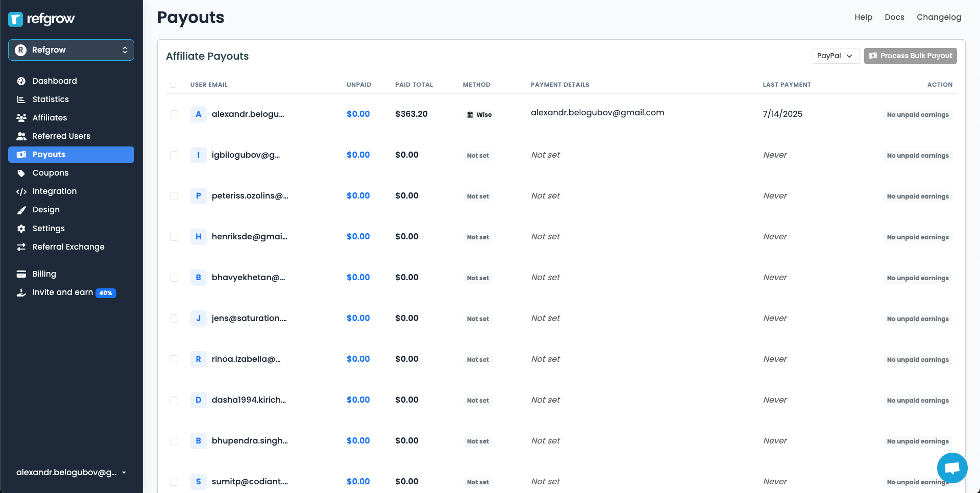Image resolution: width=980 pixels, height=493 pixels.
Task: Expand the account menu caret at bottom
Action: (124, 473)
